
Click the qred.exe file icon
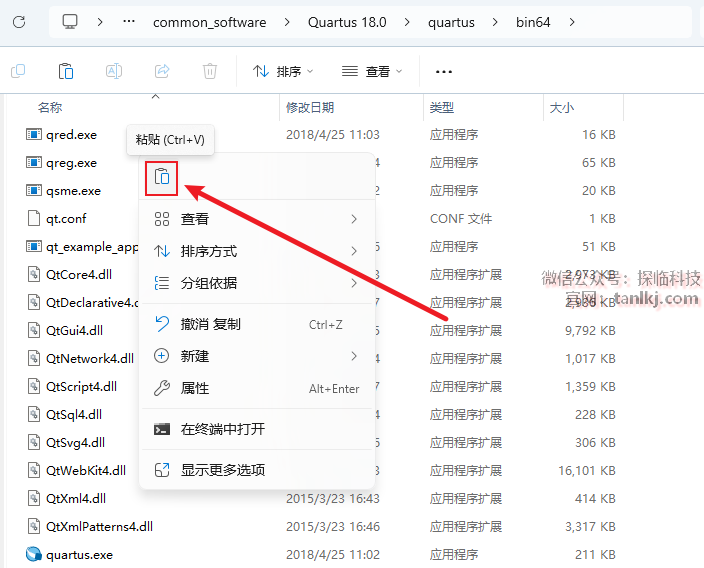[x=34, y=134]
